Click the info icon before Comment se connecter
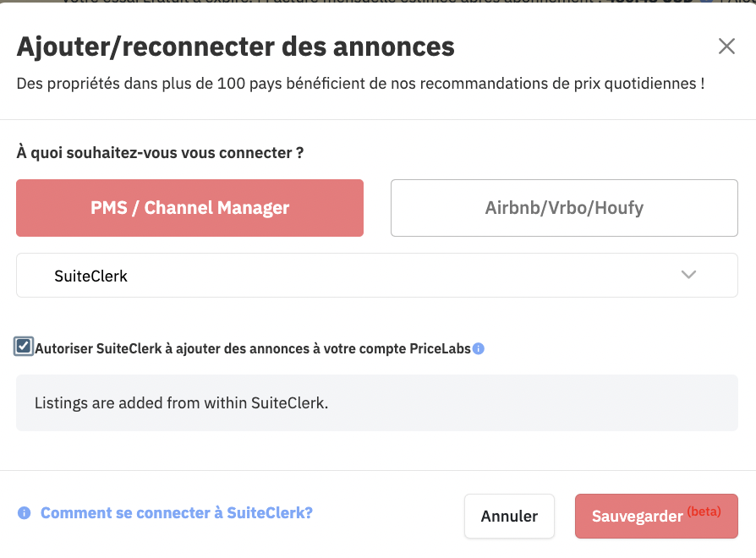This screenshot has height=558, width=756. (x=25, y=513)
